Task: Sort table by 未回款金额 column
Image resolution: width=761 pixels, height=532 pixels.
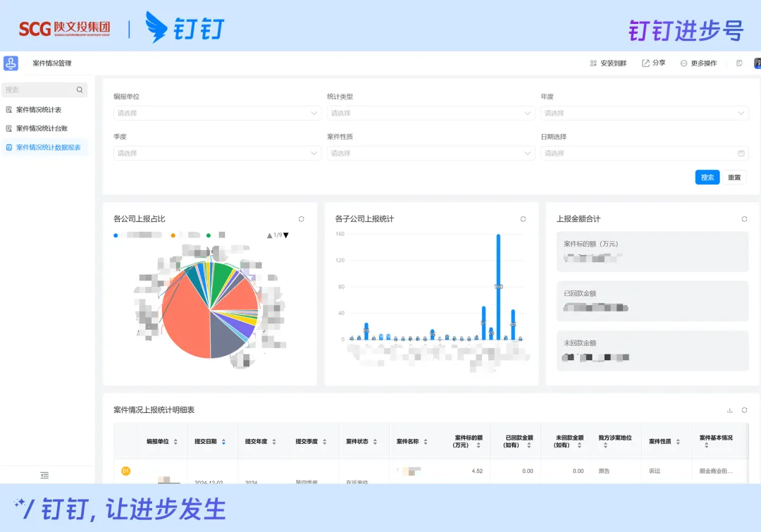Action: click(x=579, y=445)
